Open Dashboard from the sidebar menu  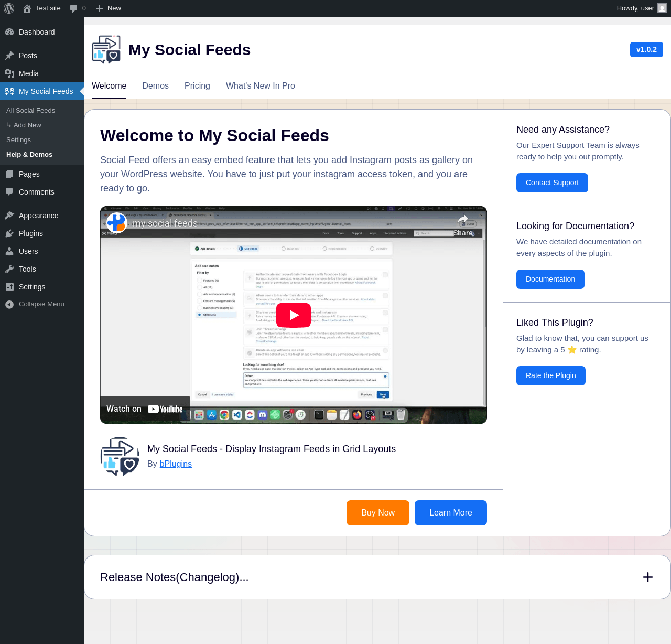click(x=37, y=32)
